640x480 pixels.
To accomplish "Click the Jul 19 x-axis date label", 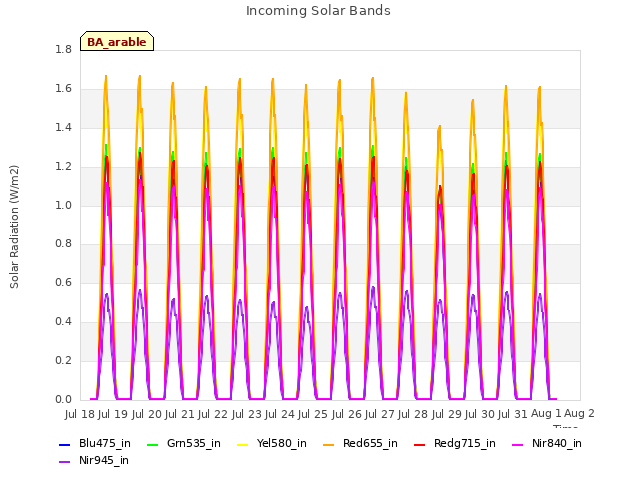I will [113, 414].
